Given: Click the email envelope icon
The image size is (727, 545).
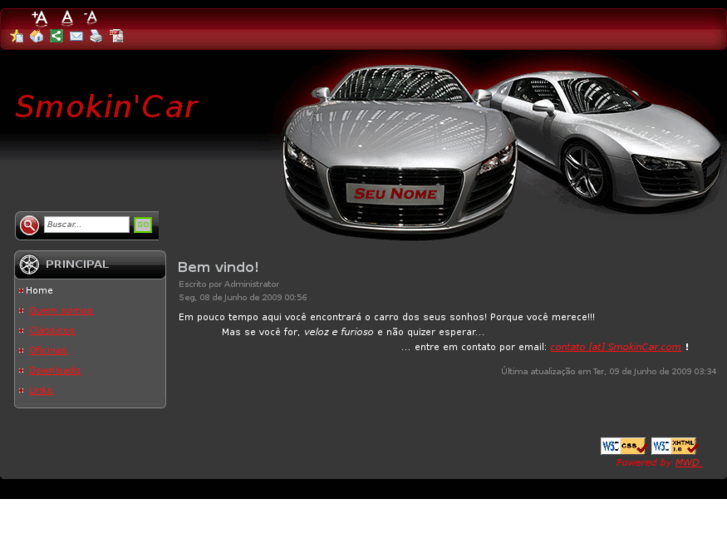Looking at the screenshot, I should [x=76, y=36].
